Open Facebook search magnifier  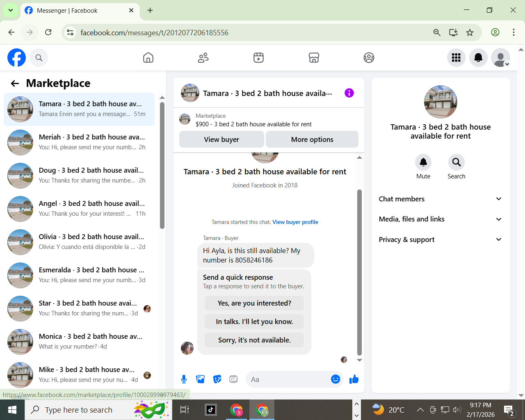tap(39, 58)
